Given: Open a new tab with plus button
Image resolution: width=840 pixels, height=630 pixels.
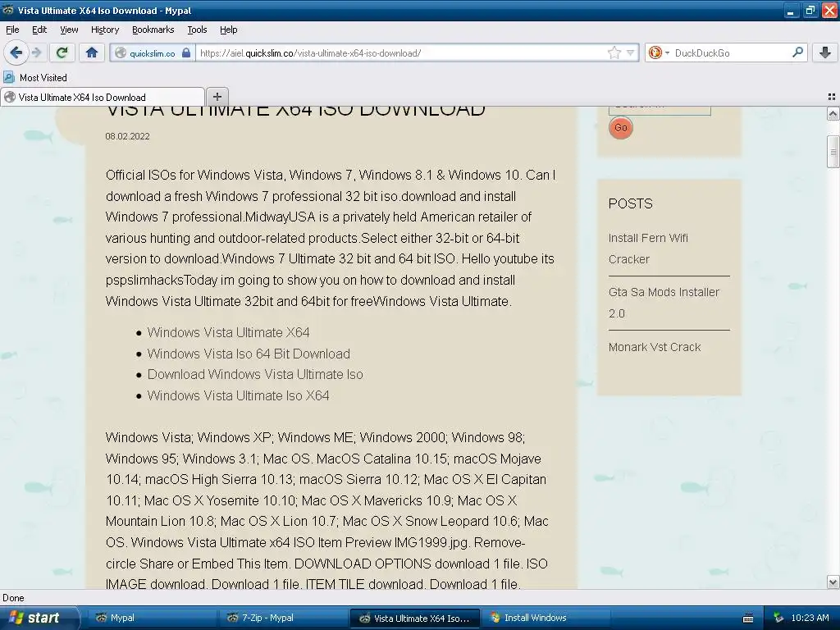Looking at the screenshot, I should (217, 97).
